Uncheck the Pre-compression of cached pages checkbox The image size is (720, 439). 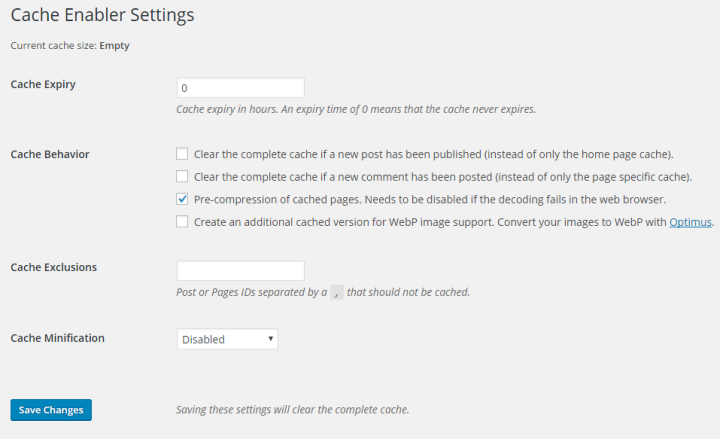pyautogui.click(x=182, y=199)
